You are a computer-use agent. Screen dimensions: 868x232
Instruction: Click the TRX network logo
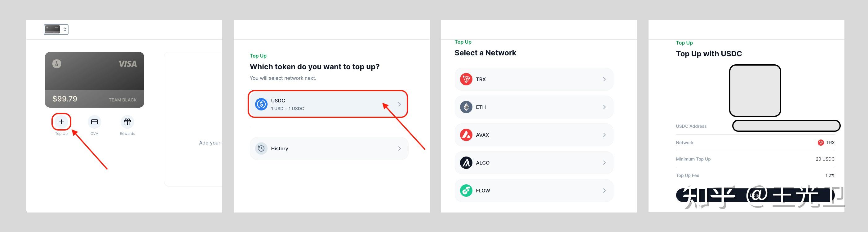click(466, 79)
